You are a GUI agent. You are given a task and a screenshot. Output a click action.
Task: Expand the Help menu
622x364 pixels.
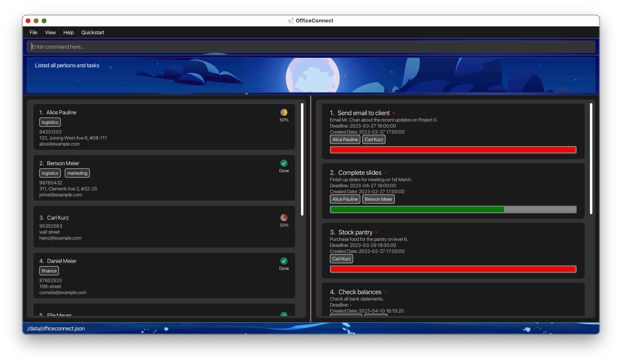click(x=68, y=32)
